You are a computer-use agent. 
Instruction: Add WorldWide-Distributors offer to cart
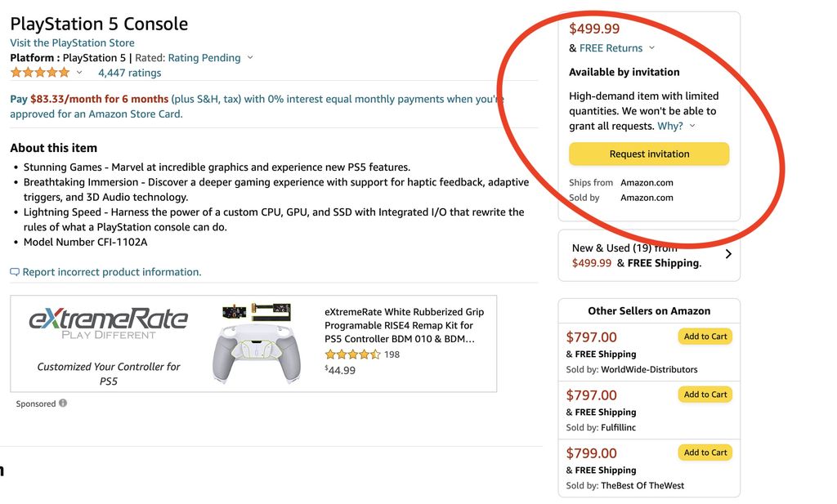coord(705,336)
